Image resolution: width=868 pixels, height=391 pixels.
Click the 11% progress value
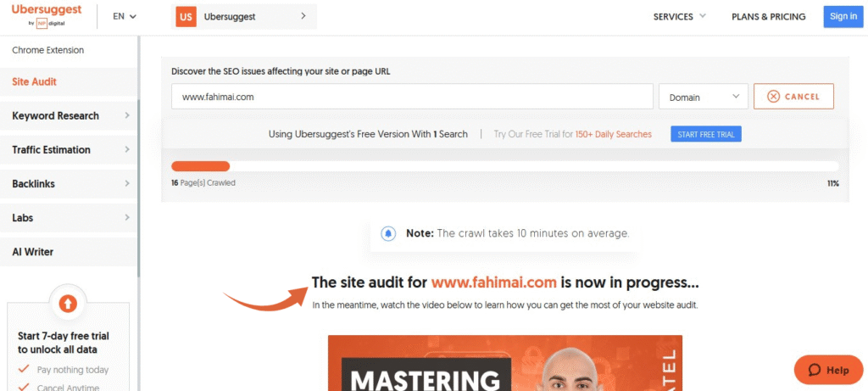coord(833,183)
